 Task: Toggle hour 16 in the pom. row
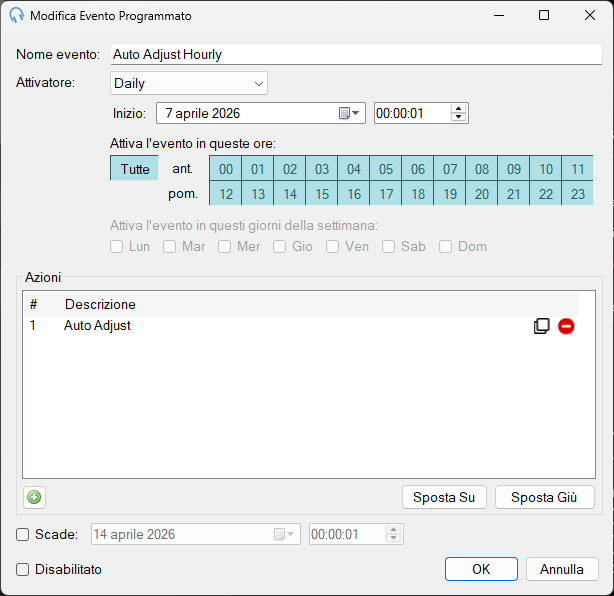354,193
